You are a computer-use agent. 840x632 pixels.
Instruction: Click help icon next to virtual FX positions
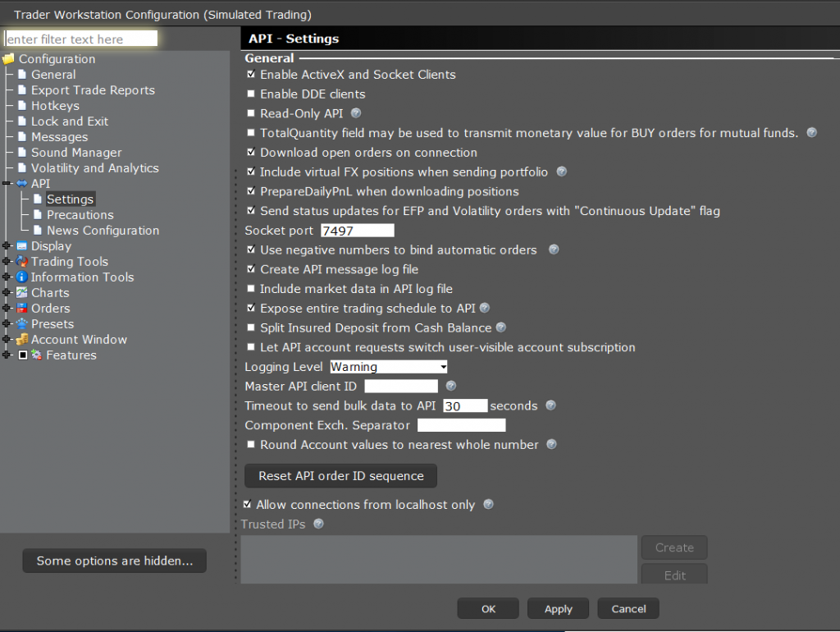coord(561,172)
